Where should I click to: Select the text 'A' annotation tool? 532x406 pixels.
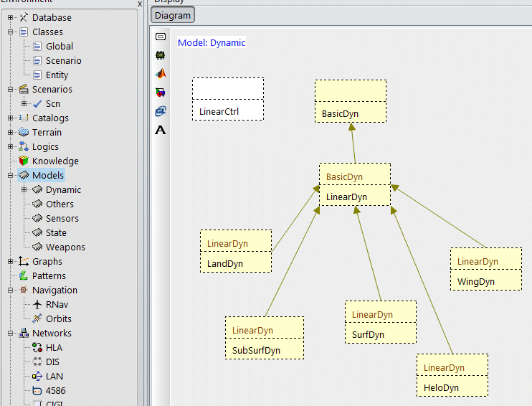[161, 130]
